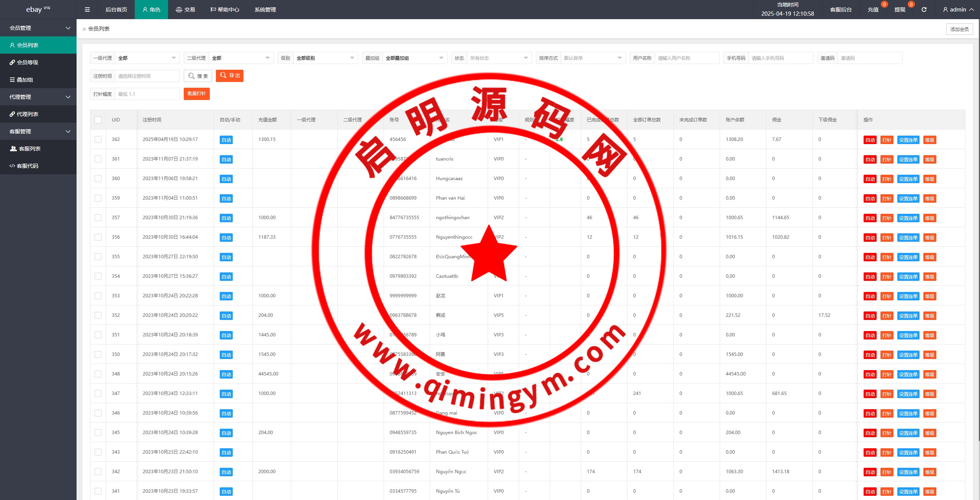Click the 批量打针 button
The image size is (980, 500).
(x=196, y=94)
